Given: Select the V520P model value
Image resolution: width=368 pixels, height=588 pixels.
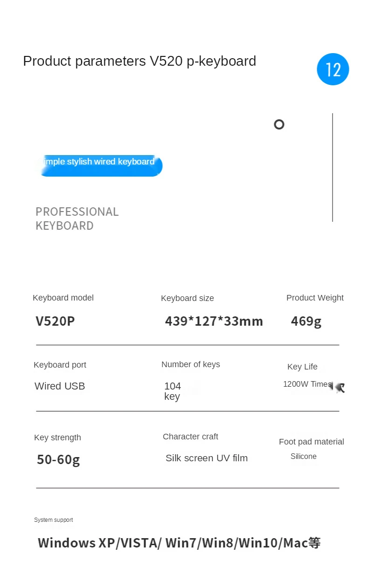Looking at the screenshot, I should 55,321.
